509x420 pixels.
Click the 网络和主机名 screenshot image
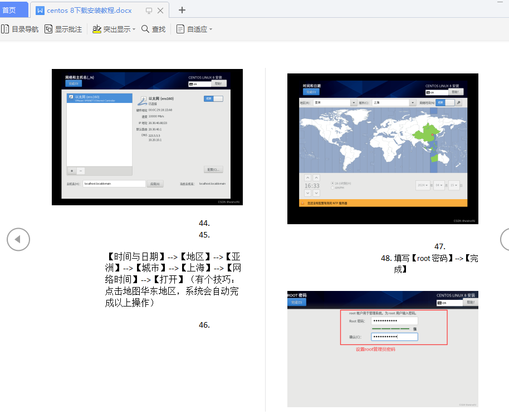pyautogui.click(x=147, y=137)
